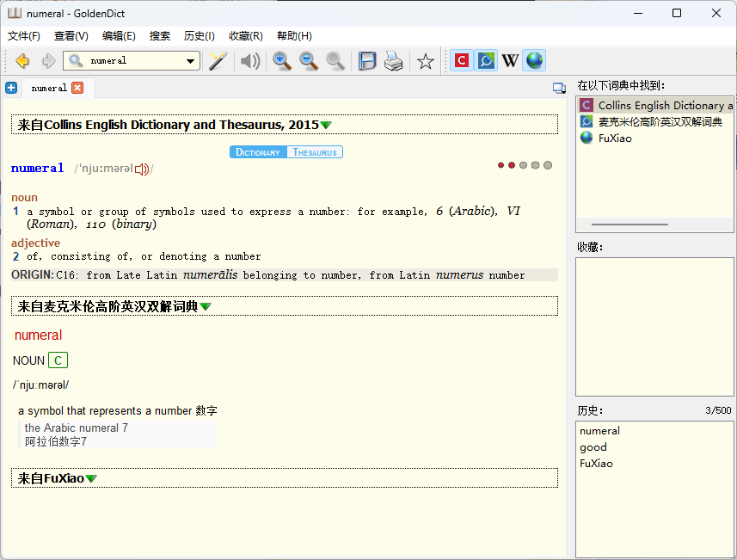737x560 pixels.
Task: Open the 编辑(E) menu
Action: coord(119,36)
